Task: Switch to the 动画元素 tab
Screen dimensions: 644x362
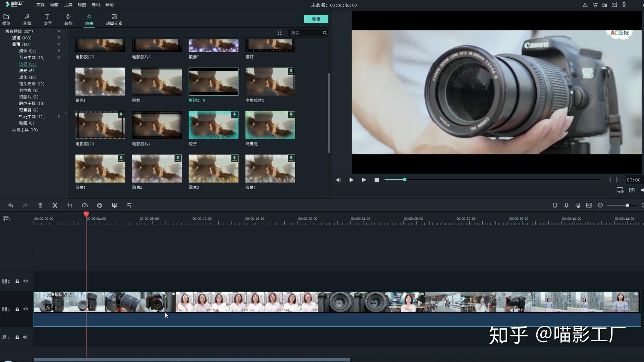Action: point(114,20)
